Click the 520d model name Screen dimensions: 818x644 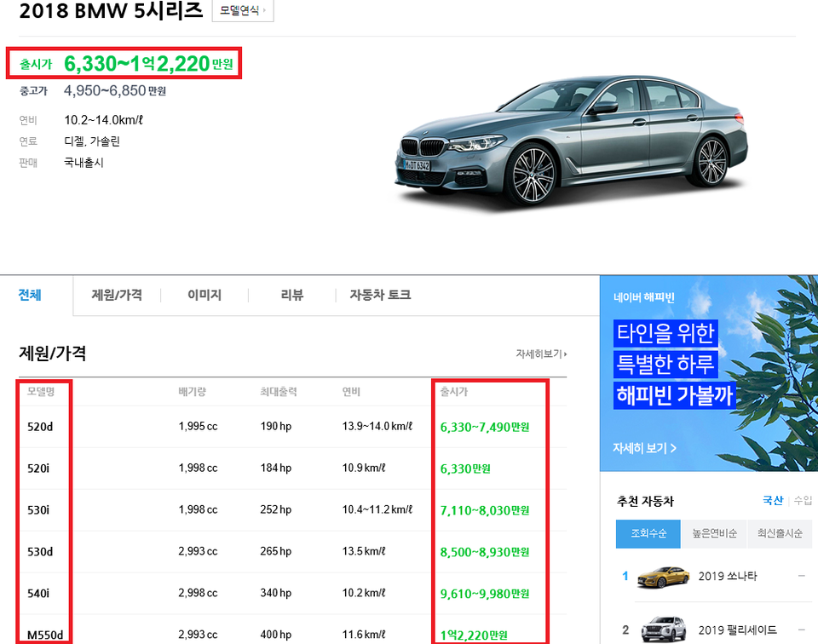coord(40,427)
